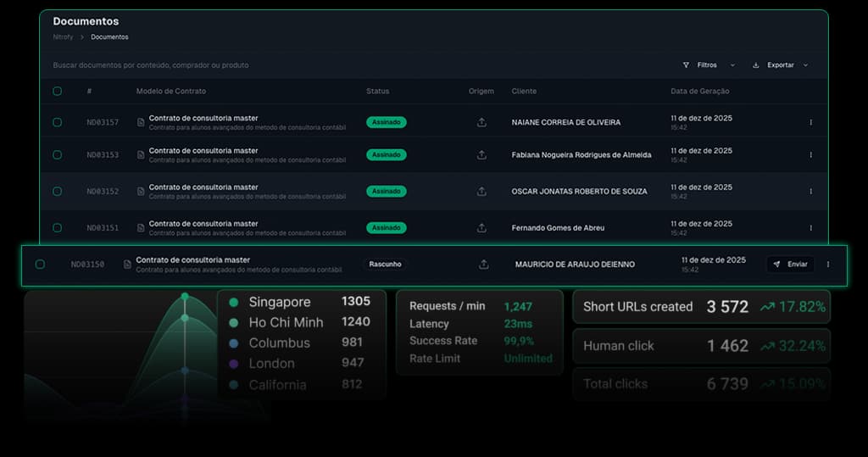Image resolution: width=868 pixels, height=457 pixels.
Task: Click the Short URLs created card
Action: (x=701, y=307)
